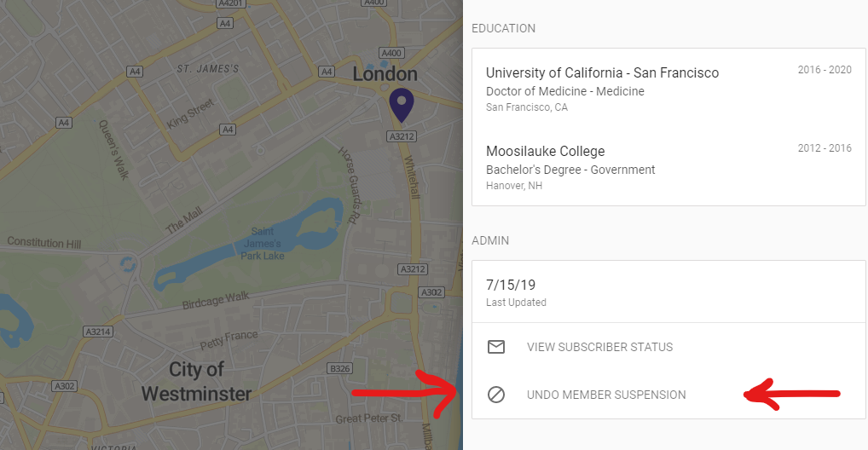Image resolution: width=868 pixels, height=450 pixels.
Task: Click the Constitution Hill road label
Action: tap(44, 242)
